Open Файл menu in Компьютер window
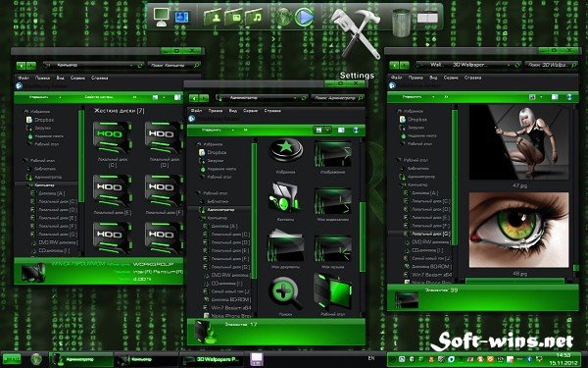This screenshot has height=368, width=588. 24,79
